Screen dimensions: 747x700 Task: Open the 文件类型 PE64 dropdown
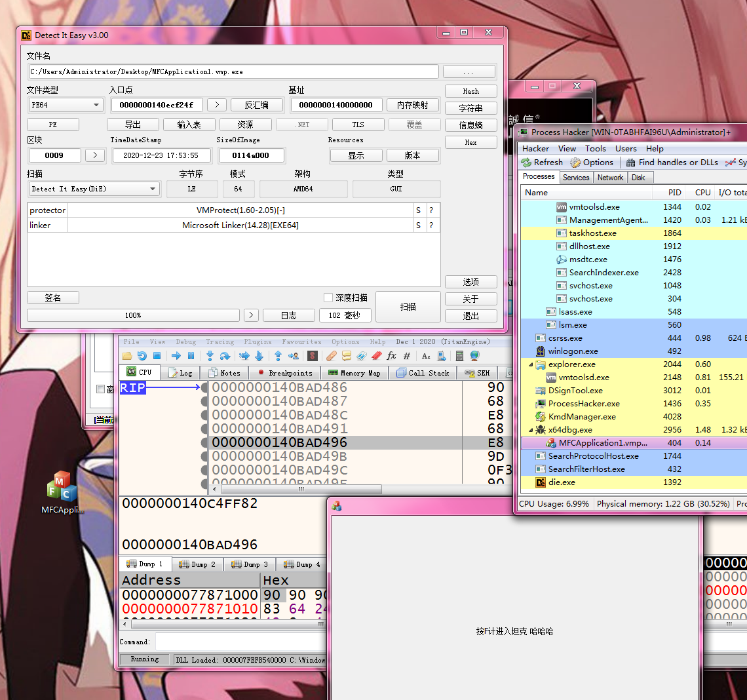tap(66, 105)
